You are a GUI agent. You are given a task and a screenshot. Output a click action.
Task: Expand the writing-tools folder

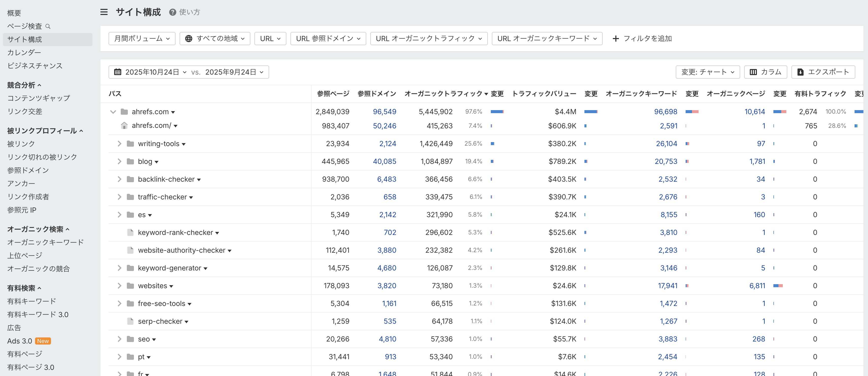click(119, 144)
